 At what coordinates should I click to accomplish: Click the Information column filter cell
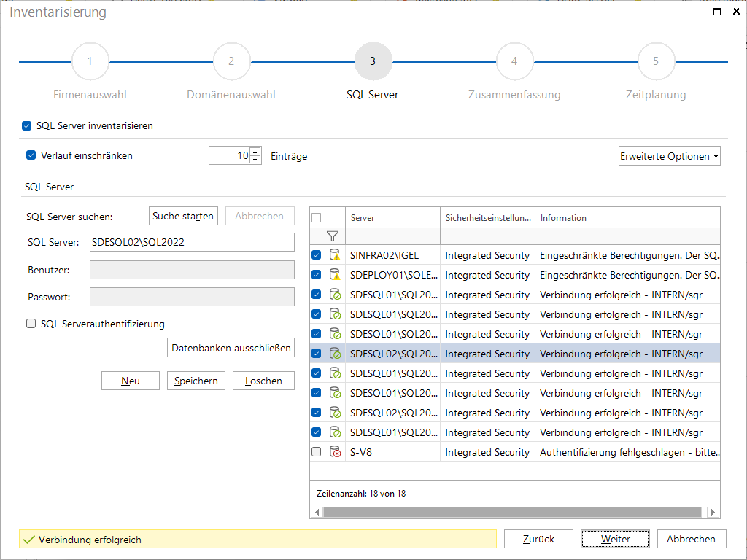627,236
